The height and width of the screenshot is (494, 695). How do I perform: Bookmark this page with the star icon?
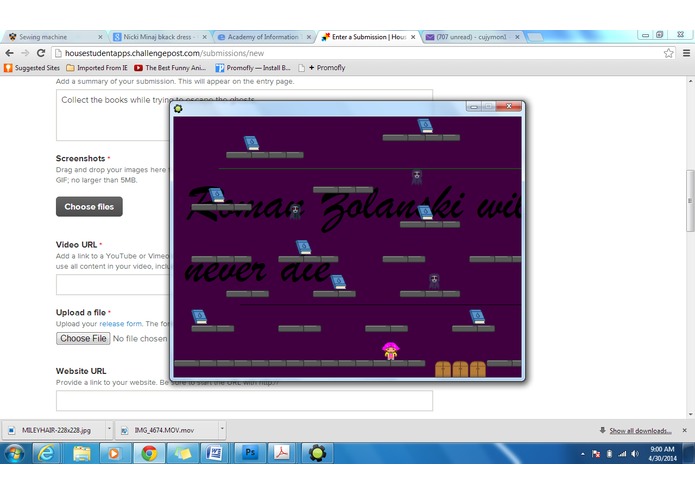668,53
